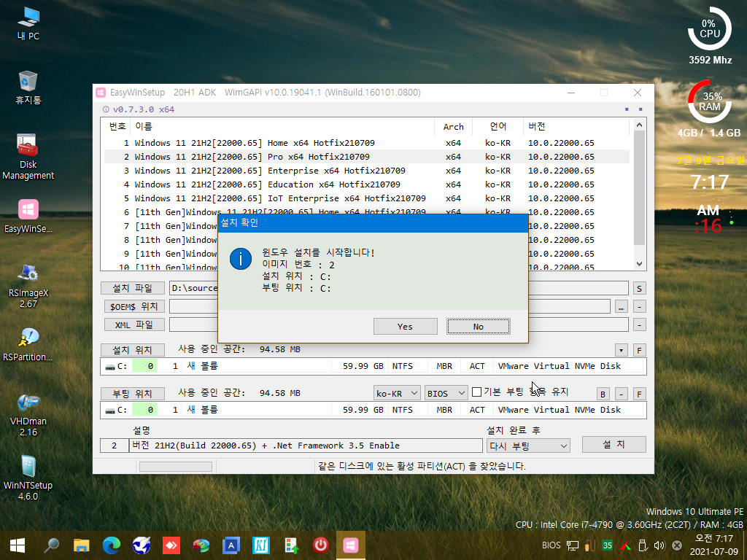Click the F button on install location row
This screenshot has width=747, height=560.
pyautogui.click(x=639, y=351)
